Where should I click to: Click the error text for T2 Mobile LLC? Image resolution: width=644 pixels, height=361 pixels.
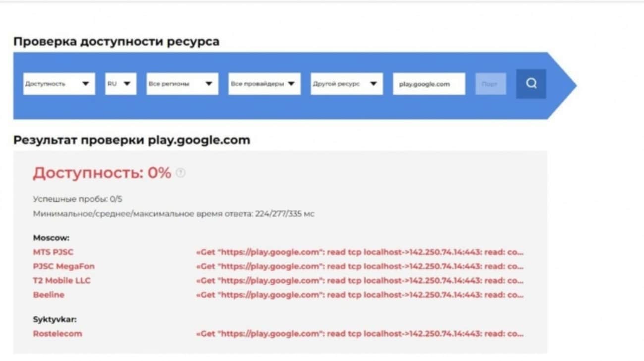click(360, 281)
